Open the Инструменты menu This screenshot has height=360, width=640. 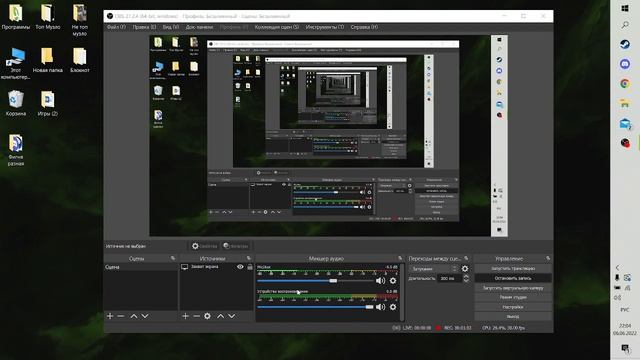(324, 27)
